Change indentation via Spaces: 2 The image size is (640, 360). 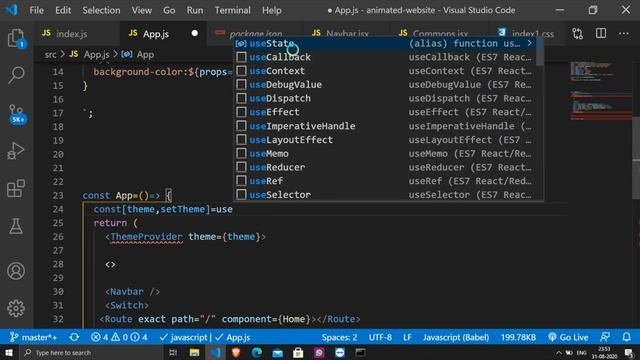point(339,337)
